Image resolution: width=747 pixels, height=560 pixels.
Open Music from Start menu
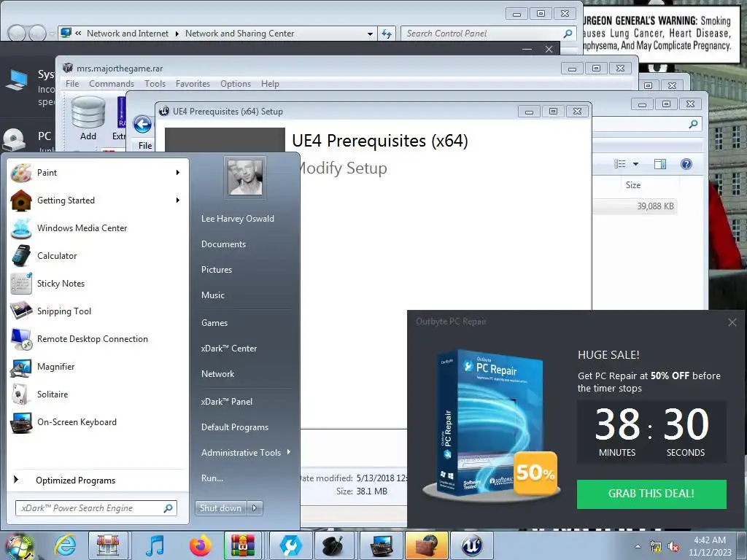click(x=213, y=295)
